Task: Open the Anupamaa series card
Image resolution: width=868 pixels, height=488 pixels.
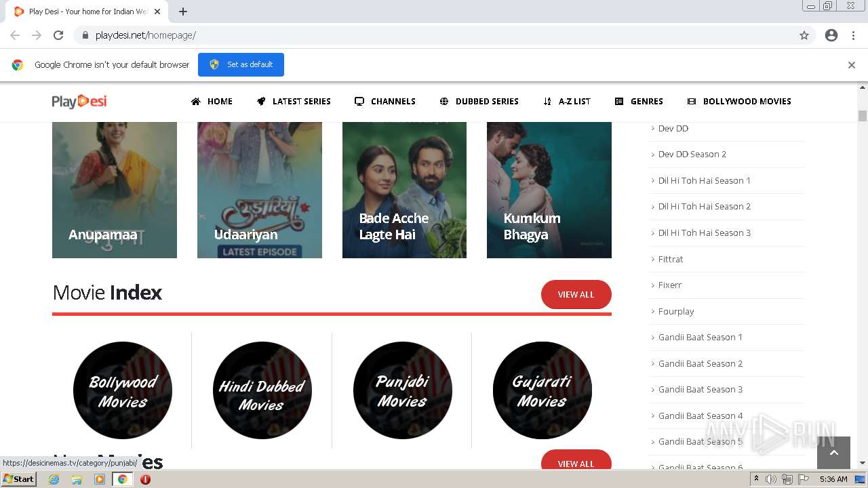Action: click(x=115, y=190)
